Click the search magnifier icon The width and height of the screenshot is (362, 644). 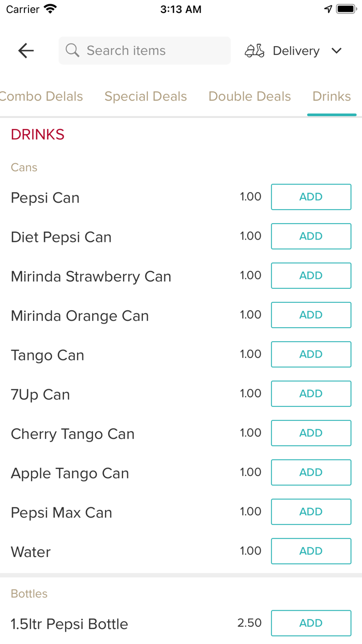click(72, 50)
